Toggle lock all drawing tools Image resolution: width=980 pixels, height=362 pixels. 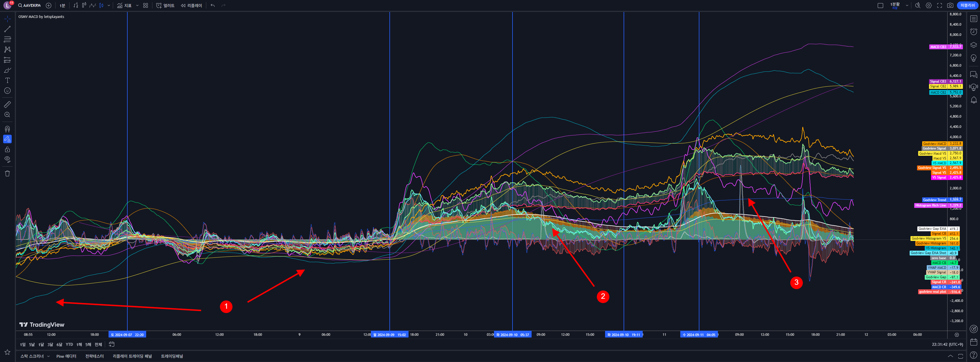point(7,150)
